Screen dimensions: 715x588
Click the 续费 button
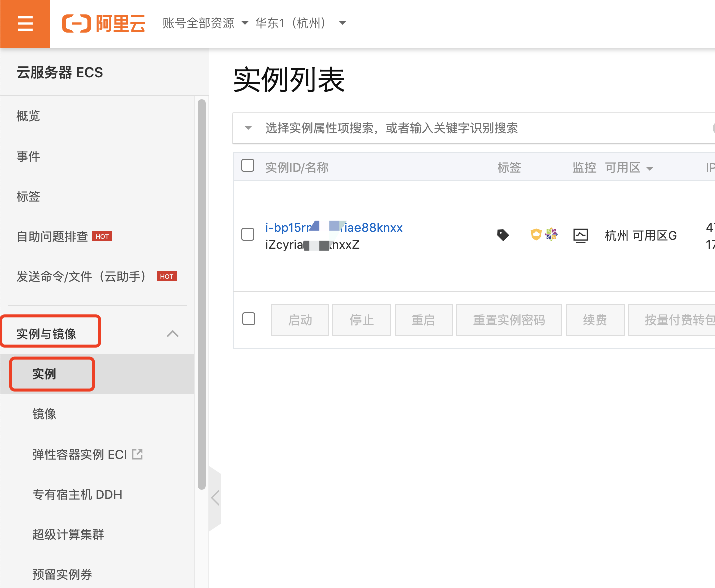point(595,320)
